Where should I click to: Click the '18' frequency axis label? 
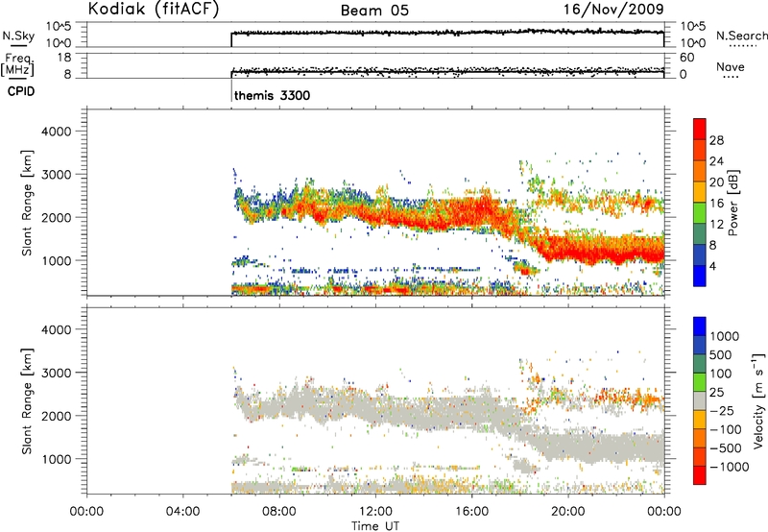click(64, 58)
